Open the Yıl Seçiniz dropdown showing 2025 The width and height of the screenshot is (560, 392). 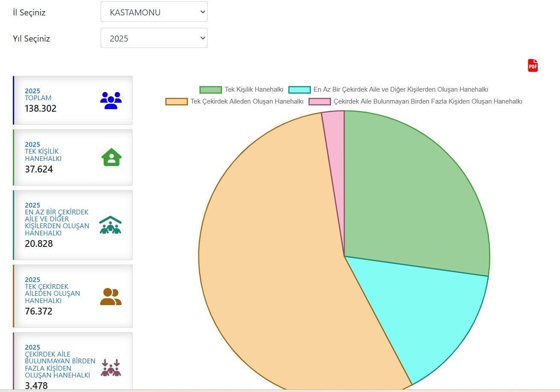pos(154,38)
